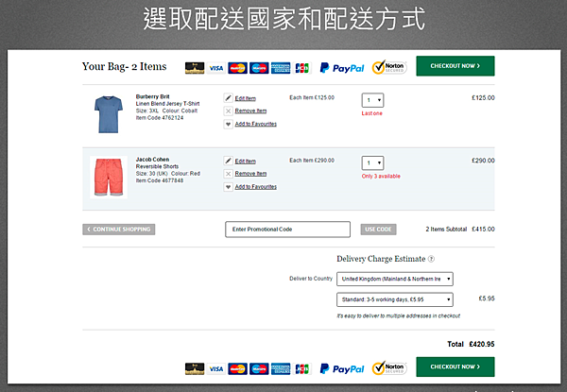The image size is (567, 392).
Task: Click the heart icon for Burberry T-Shirt
Action: (228, 125)
